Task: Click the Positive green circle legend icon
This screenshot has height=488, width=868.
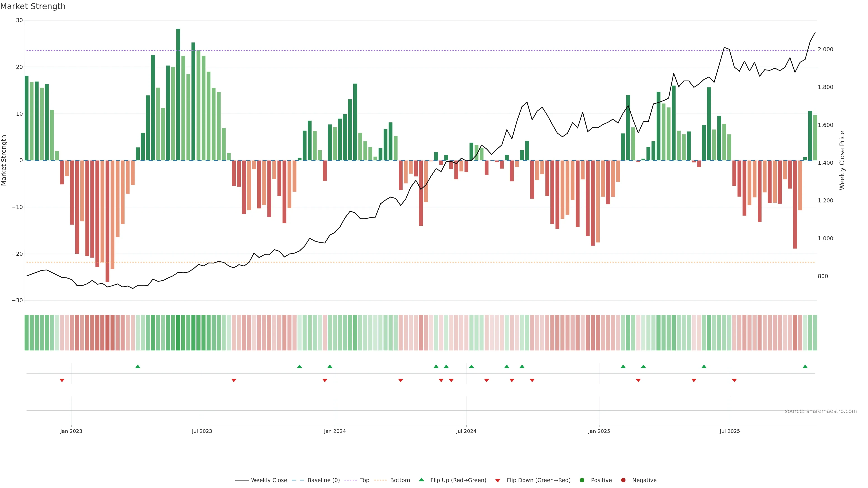Action: coord(582,480)
